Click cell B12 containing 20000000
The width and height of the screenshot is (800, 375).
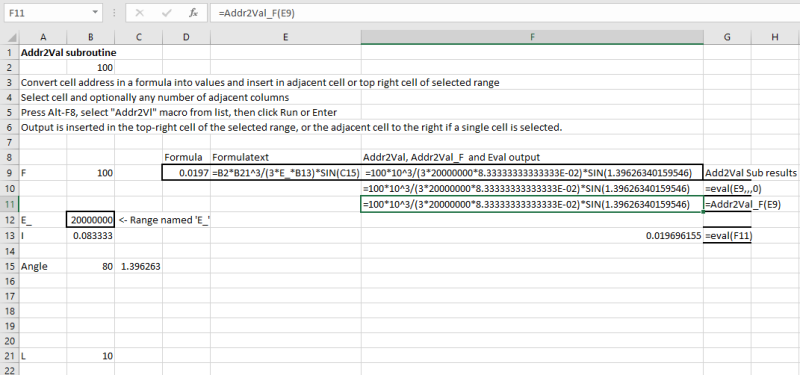coord(90,220)
